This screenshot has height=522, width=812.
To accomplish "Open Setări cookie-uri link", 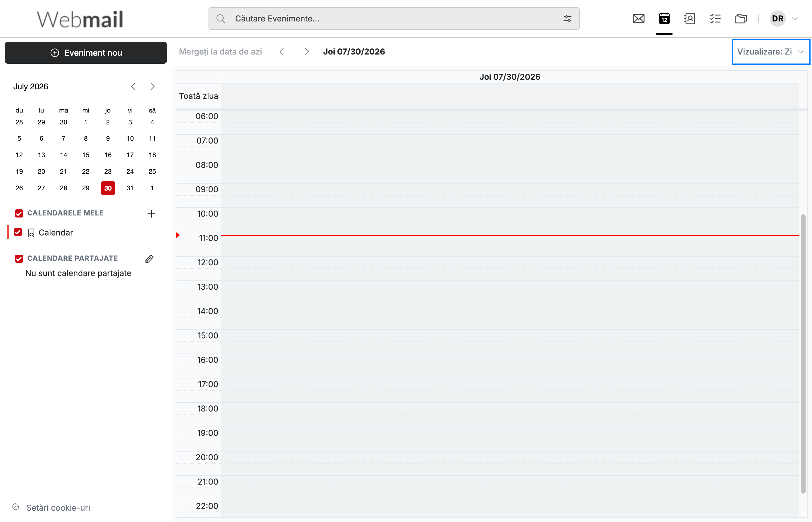I will pos(58,508).
